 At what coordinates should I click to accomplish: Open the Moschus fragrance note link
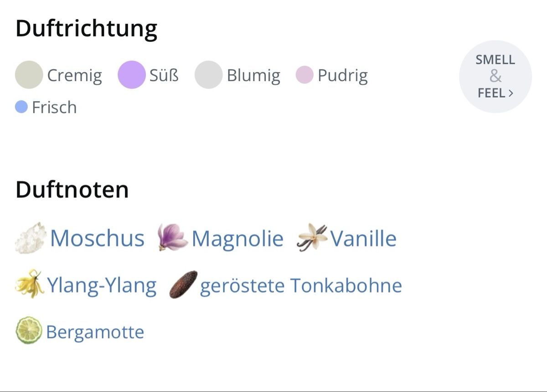point(97,238)
